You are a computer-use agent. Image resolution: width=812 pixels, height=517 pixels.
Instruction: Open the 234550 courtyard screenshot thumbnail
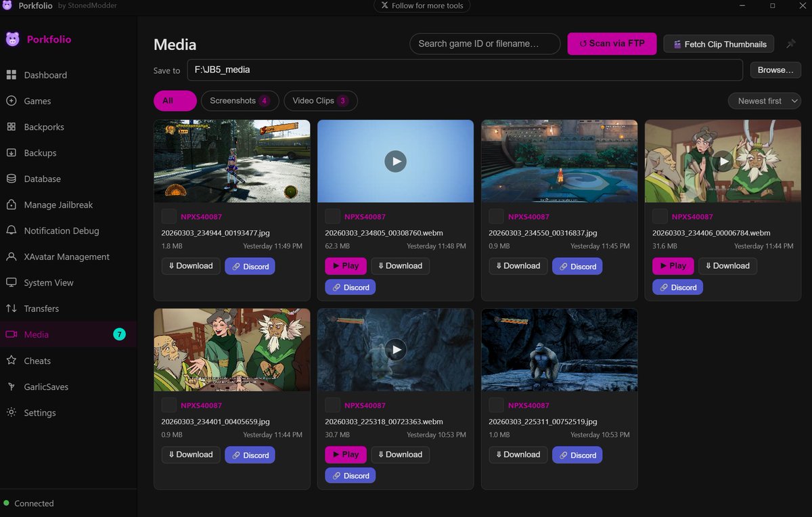(560, 161)
